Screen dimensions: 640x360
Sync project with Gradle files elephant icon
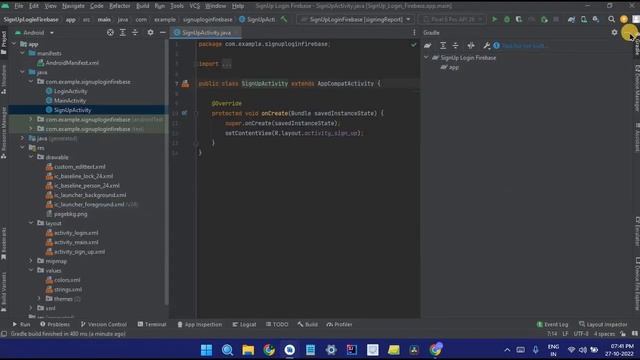point(571,19)
